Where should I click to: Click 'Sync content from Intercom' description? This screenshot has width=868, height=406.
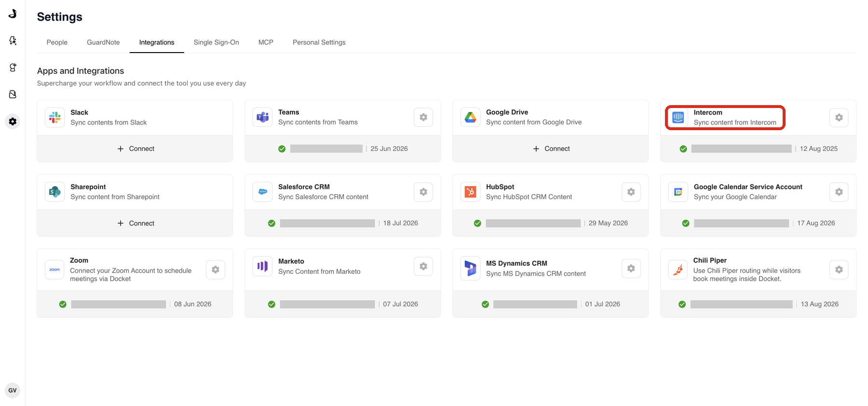tap(735, 122)
